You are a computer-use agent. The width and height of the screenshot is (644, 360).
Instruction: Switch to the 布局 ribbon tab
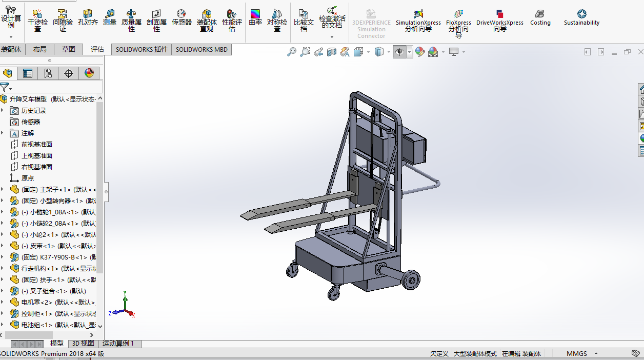[39, 49]
